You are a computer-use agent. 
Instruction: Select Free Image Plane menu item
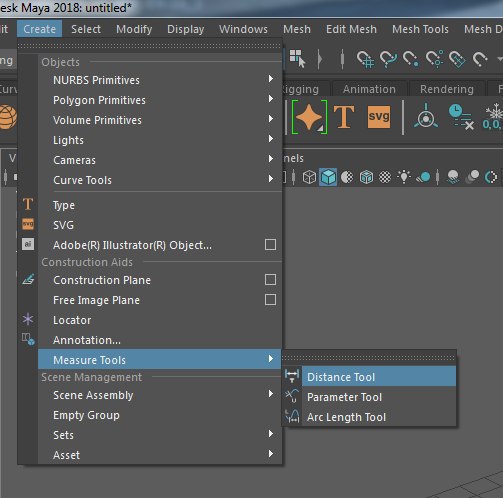[x=96, y=300]
